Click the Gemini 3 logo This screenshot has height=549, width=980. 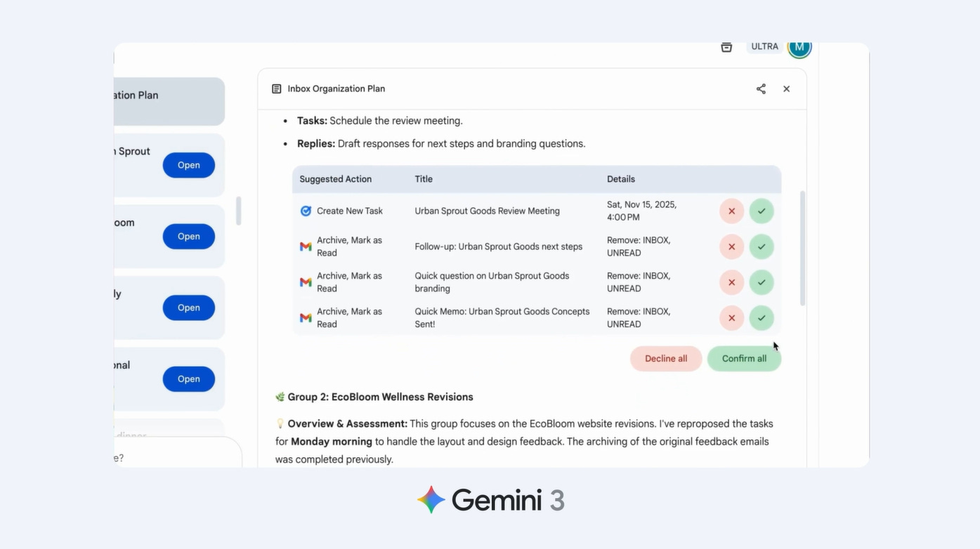490,500
